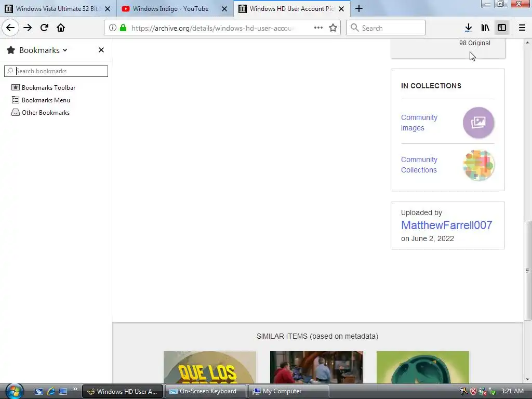532x399 pixels.
Task: Close the Windows Indigo YouTube tab
Action: coord(224,9)
